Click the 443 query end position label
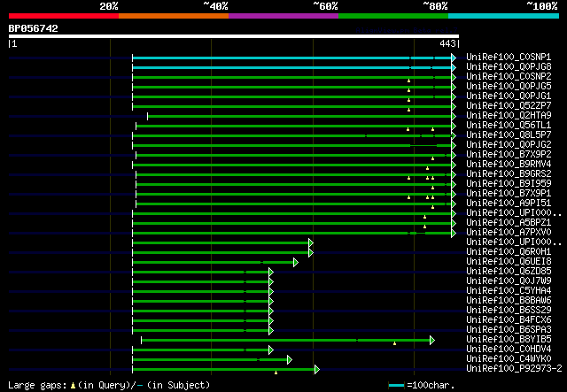The image size is (567, 392). [447, 43]
